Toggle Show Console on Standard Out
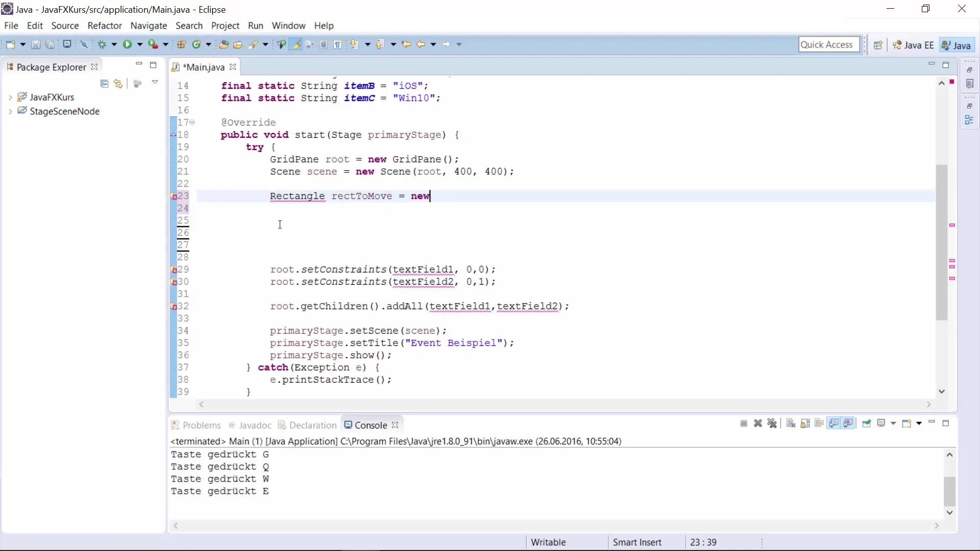980x551 pixels. tap(834, 423)
